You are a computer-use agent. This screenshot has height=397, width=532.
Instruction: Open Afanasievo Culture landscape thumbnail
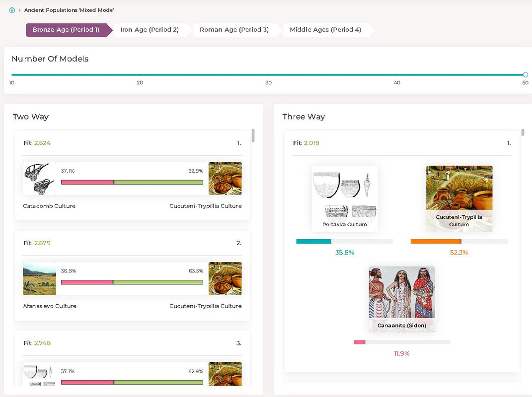click(39, 279)
